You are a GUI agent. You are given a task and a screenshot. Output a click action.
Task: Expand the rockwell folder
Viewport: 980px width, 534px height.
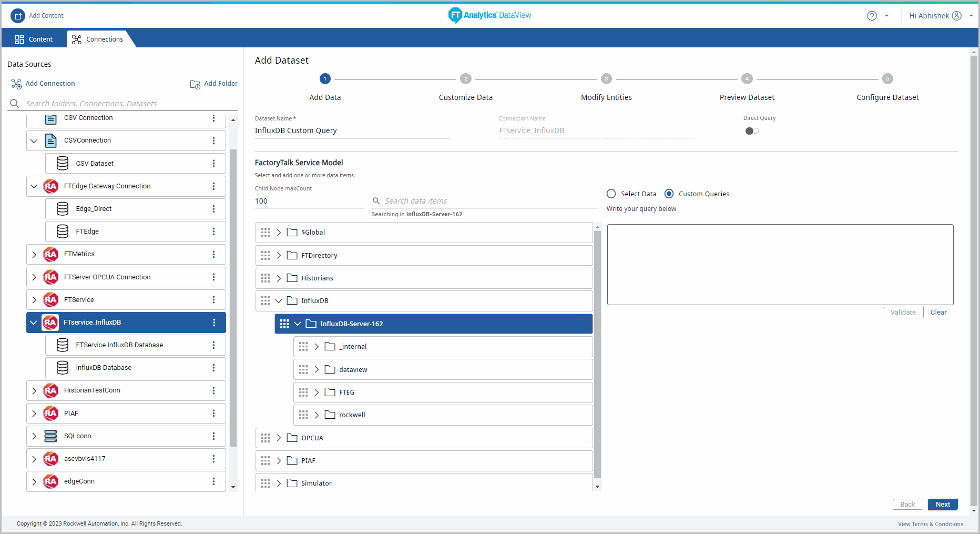coord(317,415)
